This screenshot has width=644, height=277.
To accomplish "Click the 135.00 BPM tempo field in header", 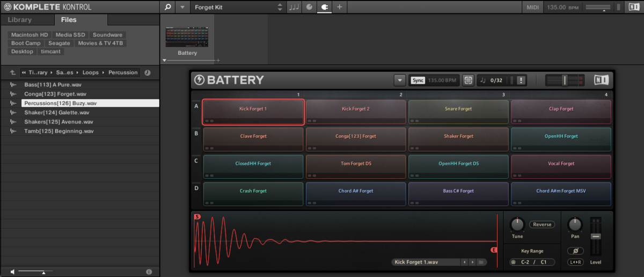I will coord(563,7).
